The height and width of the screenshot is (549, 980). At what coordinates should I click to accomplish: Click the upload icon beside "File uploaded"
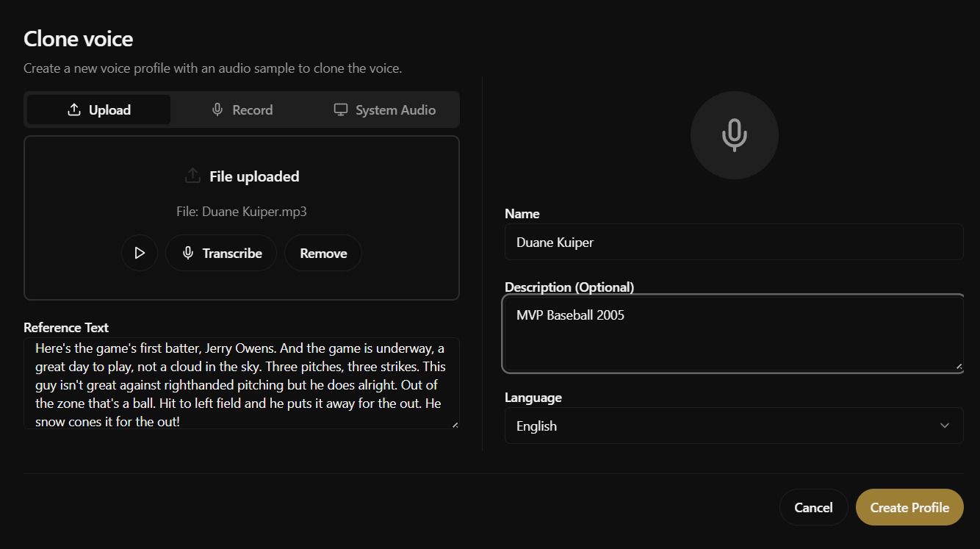tap(192, 176)
